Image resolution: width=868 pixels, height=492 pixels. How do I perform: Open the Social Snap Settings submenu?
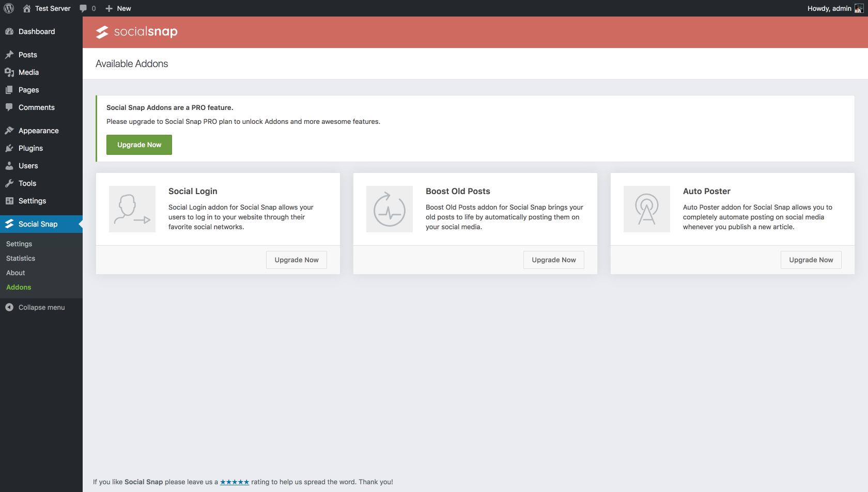point(19,244)
